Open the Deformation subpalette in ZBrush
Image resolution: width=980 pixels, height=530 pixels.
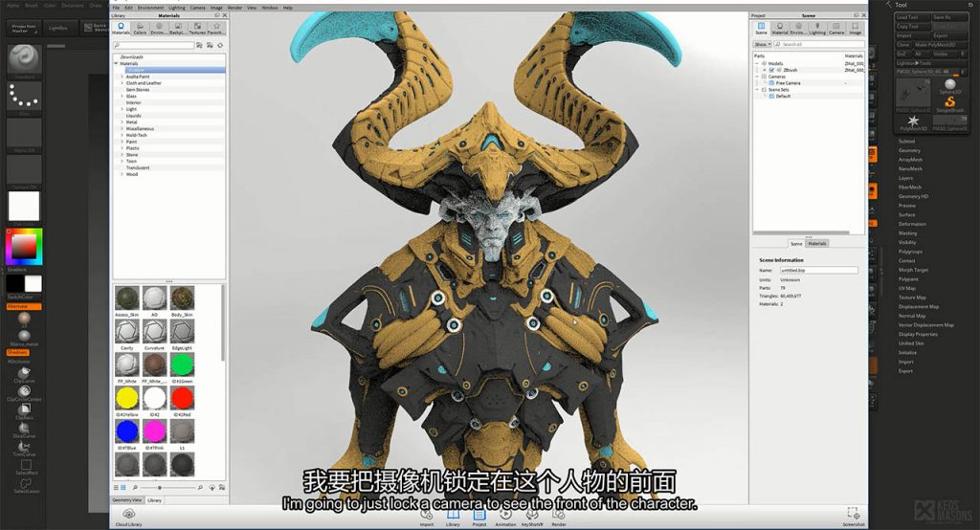(x=912, y=224)
